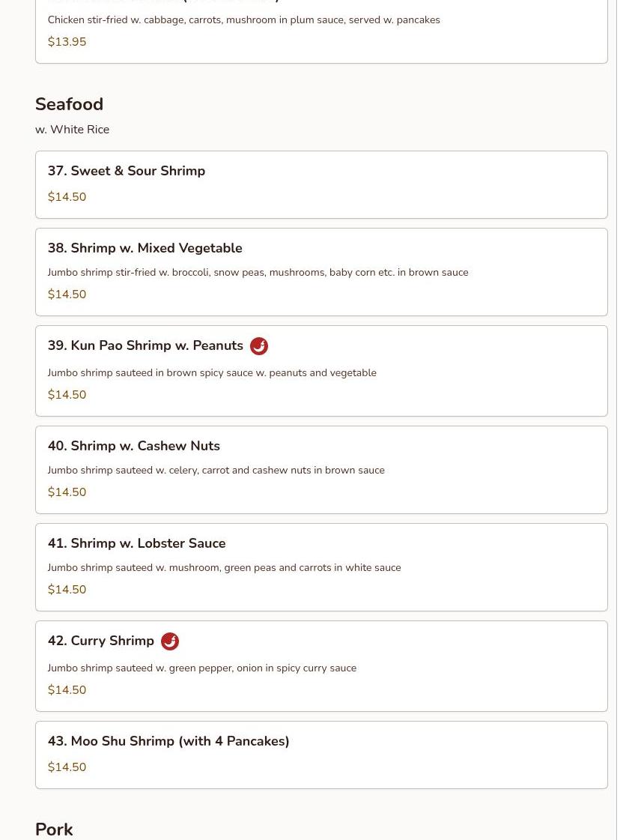The height and width of the screenshot is (840, 632).
Task: Click the Seafood section heading
Action: click(x=69, y=104)
